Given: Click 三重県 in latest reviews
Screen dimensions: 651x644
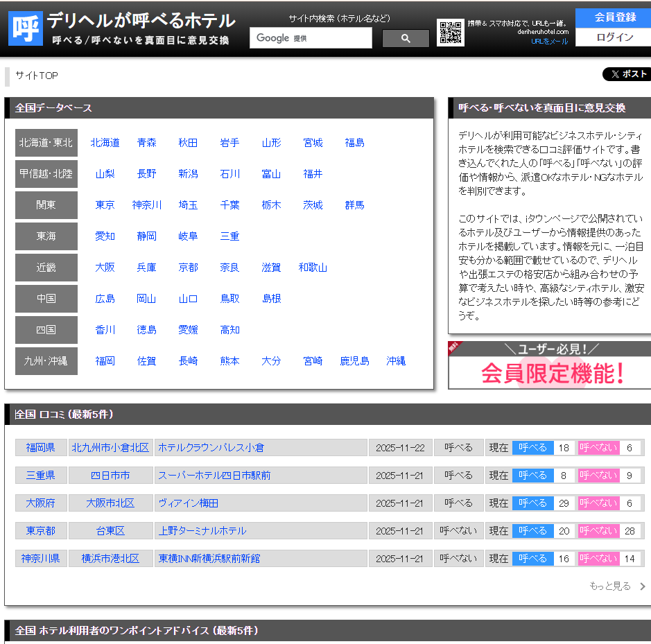Looking at the screenshot, I should [41, 476].
